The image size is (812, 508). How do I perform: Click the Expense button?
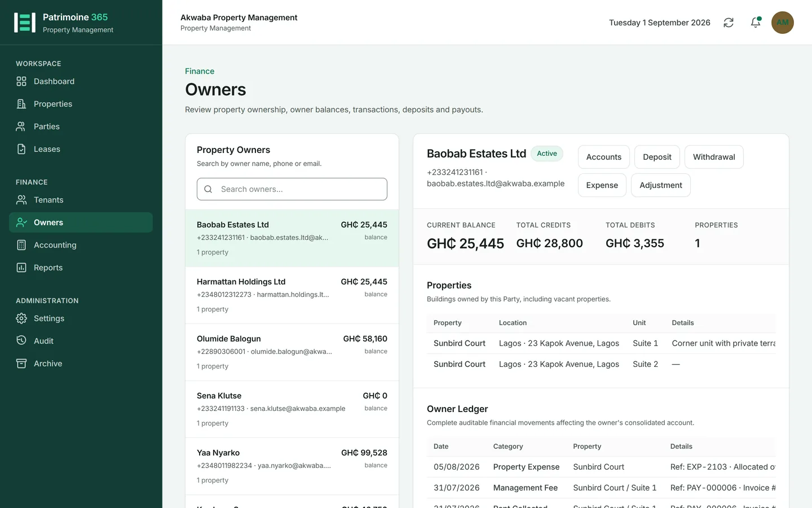tap(602, 185)
